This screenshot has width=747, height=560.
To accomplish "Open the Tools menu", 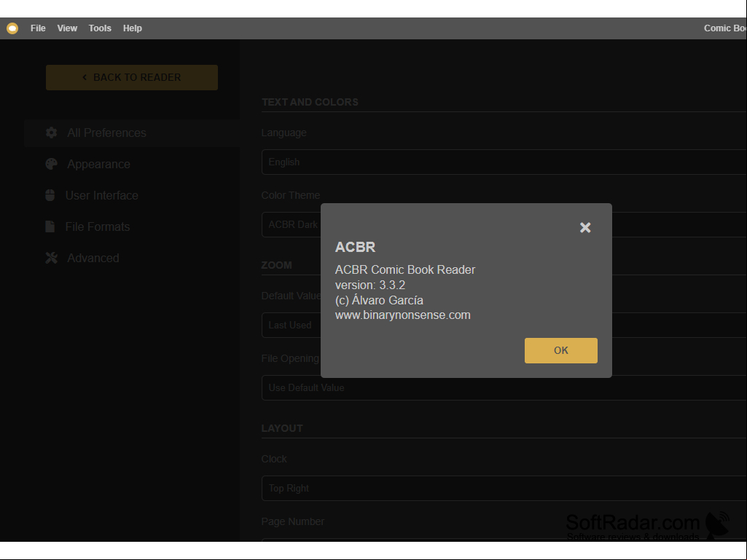I will click(x=100, y=28).
